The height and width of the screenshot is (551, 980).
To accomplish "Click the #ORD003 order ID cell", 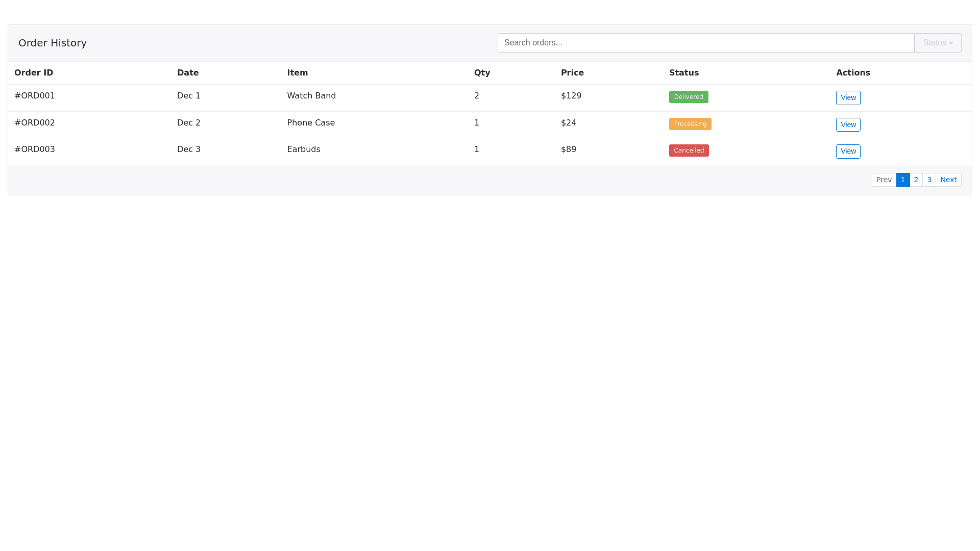I will 35,149.
